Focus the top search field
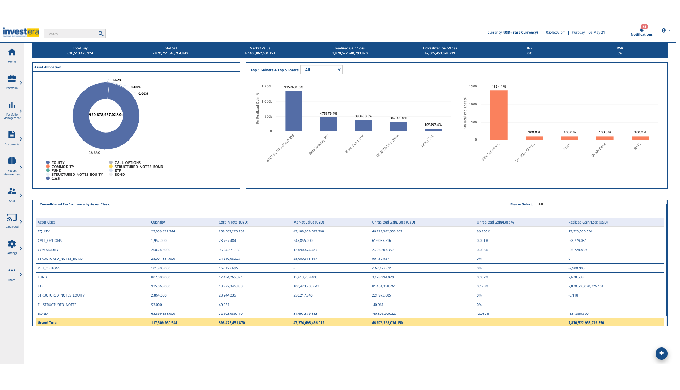 [x=71, y=33]
